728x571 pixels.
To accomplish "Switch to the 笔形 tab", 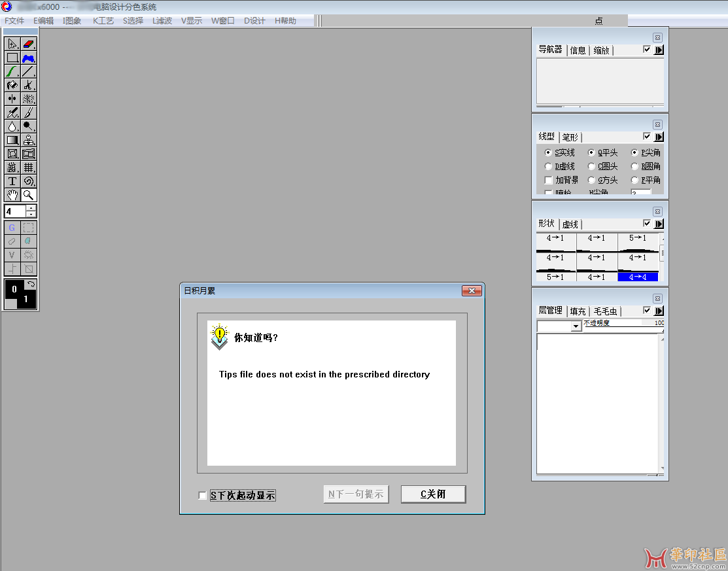I will pyautogui.click(x=570, y=137).
